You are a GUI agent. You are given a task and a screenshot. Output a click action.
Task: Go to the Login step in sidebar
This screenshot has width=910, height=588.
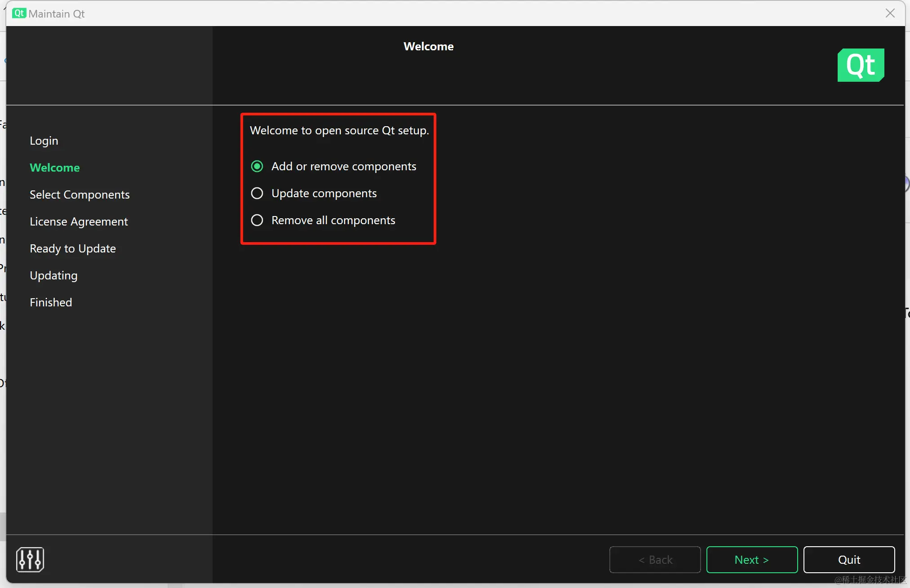(44, 141)
